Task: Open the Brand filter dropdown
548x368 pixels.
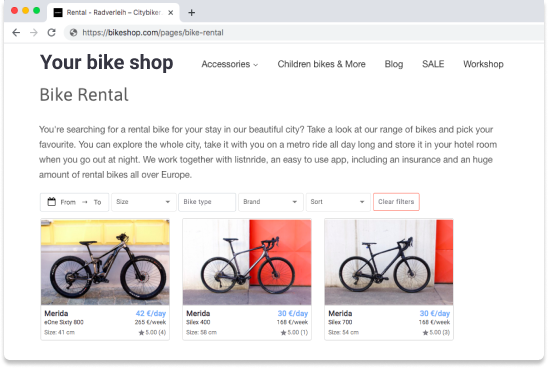Action: pos(271,202)
